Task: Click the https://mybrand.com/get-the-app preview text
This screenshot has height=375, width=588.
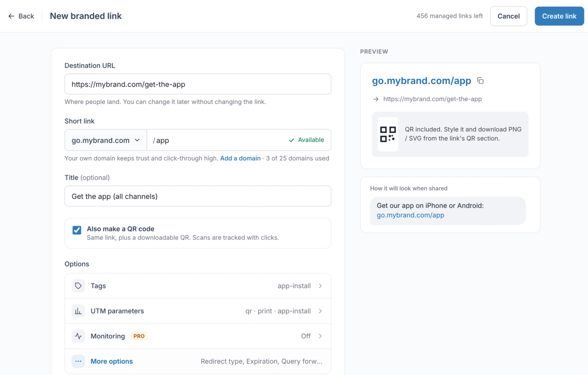Action: 433,99
